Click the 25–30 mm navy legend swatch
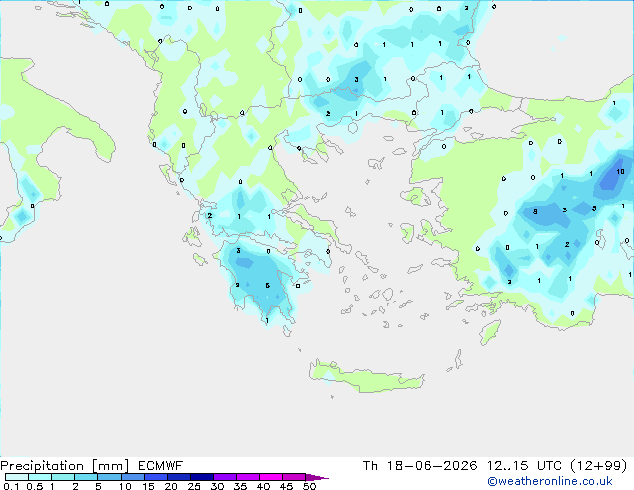634x490 pixels. (x=202, y=477)
